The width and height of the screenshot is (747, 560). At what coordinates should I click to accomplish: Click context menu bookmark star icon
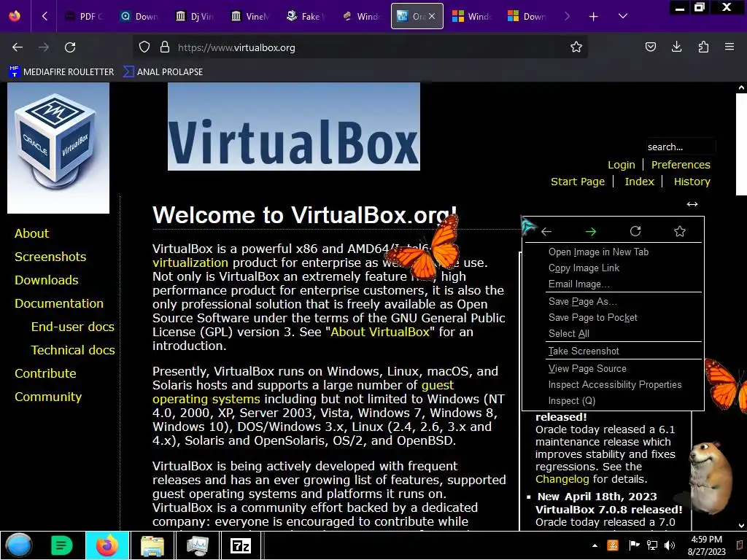point(680,231)
